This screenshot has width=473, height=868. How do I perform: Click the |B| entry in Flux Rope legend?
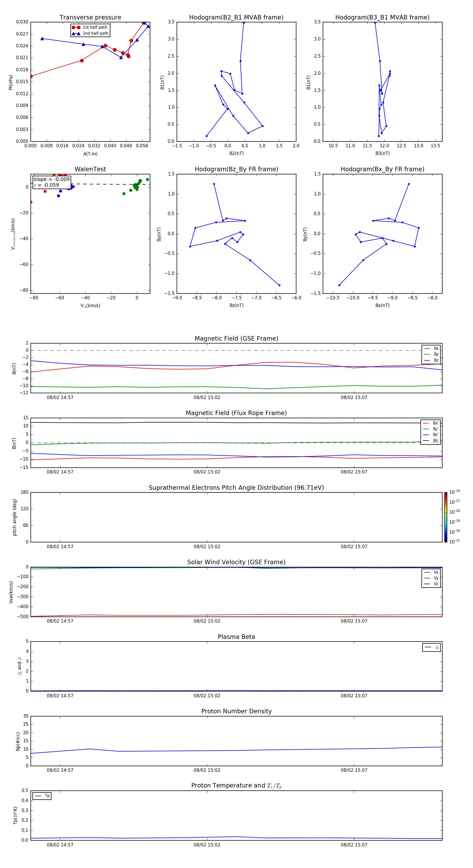point(431,441)
